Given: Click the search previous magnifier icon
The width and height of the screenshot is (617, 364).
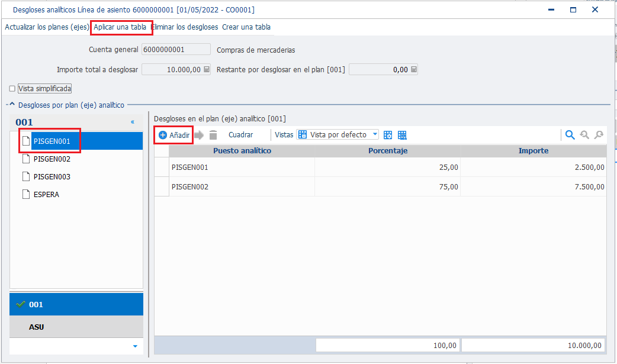Looking at the screenshot, I should click(584, 135).
